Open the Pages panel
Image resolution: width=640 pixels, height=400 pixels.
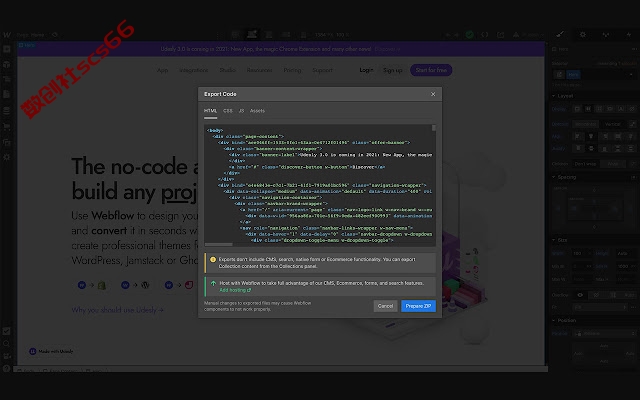7,94
